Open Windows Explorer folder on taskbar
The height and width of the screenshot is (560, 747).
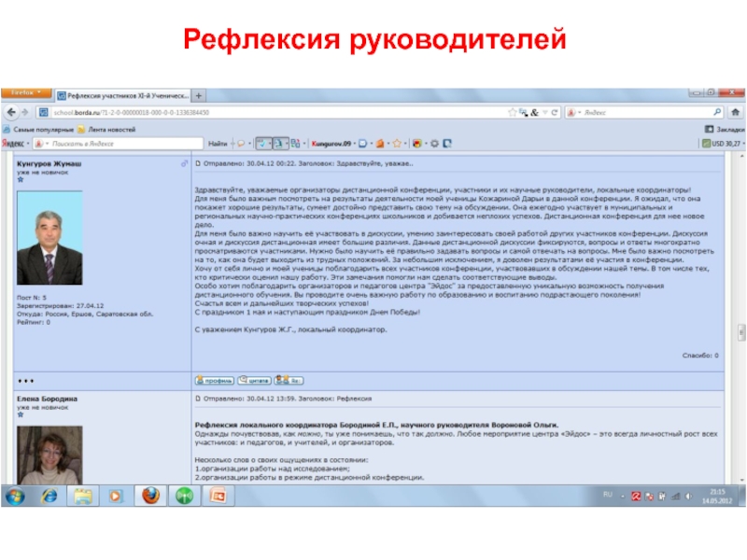(x=82, y=497)
